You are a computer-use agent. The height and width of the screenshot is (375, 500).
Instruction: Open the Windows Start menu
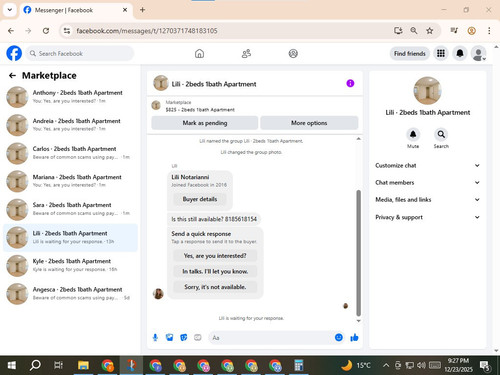11,365
